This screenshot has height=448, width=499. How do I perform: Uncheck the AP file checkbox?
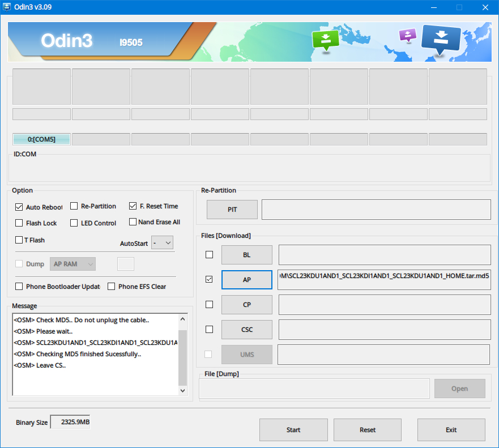pyautogui.click(x=209, y=279)
